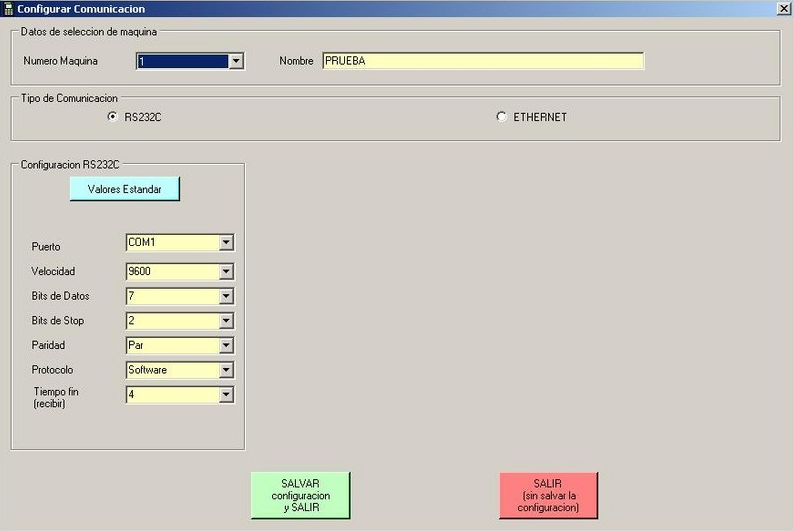This screenshot has height=531, width=794.
Task: Click the Puerto label
Action: (46, 247)
